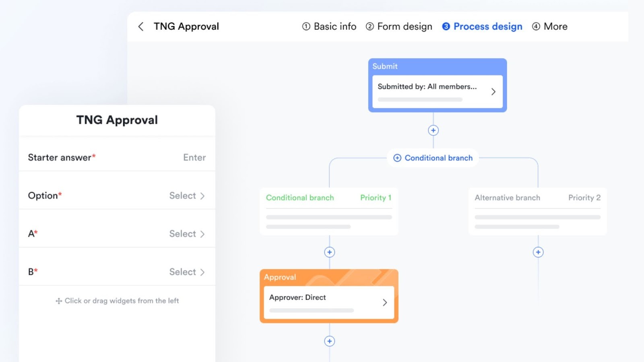Image resolution: width=644 pixels, height=362 pixels.
Task: Click the Conditional branch Priority 1 card
Action: coord(329,211)
